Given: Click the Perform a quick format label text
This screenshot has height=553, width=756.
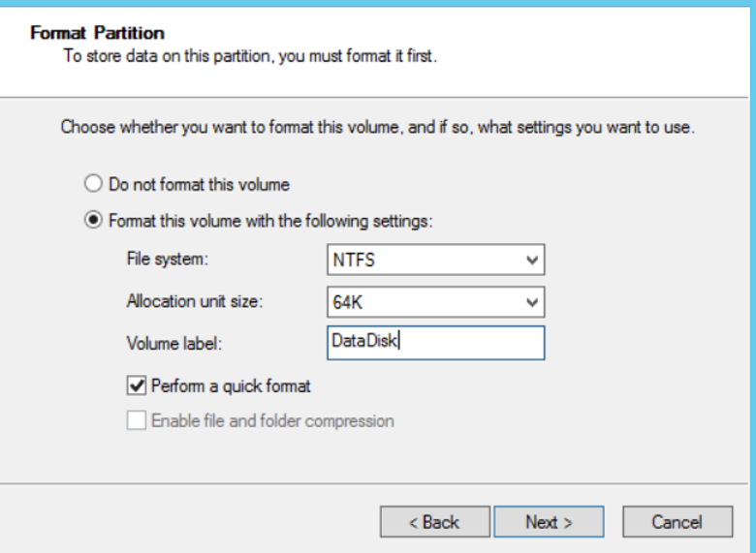Looking at the screenshot, I should pos(231,385).
